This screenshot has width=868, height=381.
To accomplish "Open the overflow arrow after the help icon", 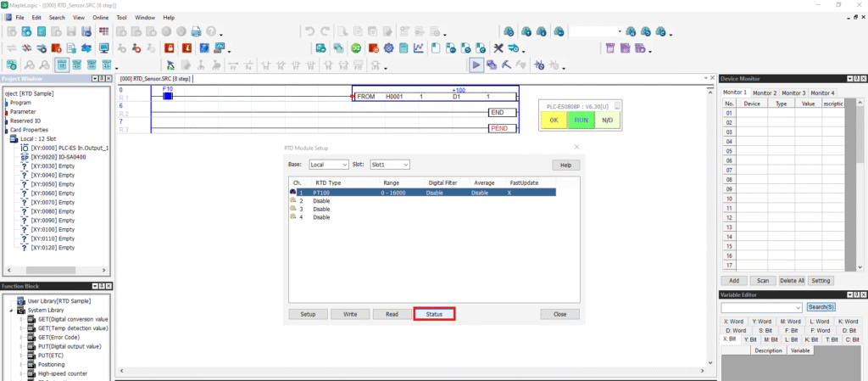I will (221, 35).
